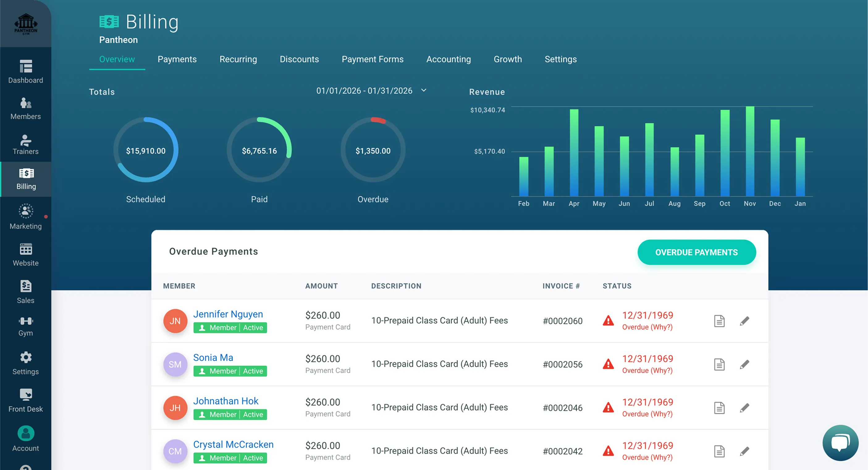Edit Sonia Ma's overdue payment

pos(744,365)
